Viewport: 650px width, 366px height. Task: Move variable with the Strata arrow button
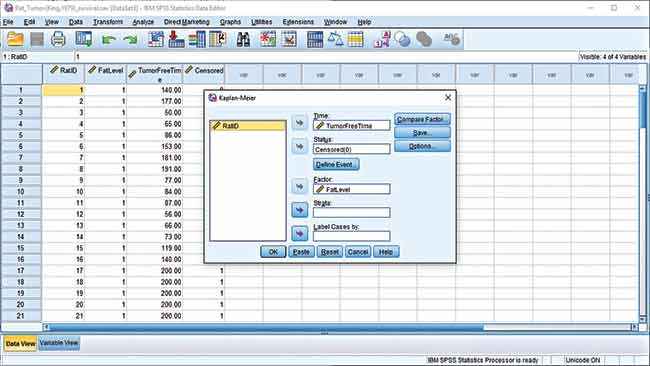click(x=300, y=210)
